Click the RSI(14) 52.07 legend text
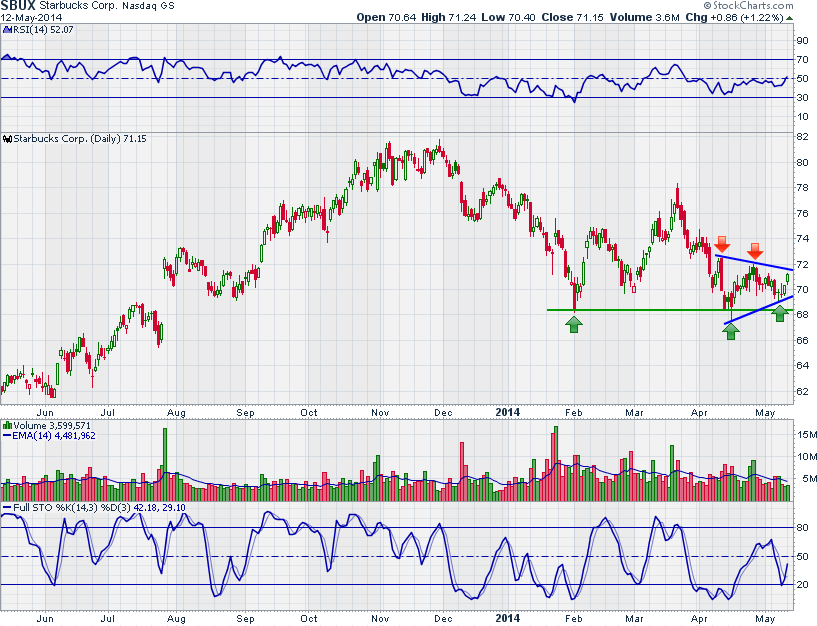Screen dimensions: 817x626 click(43, 30)
